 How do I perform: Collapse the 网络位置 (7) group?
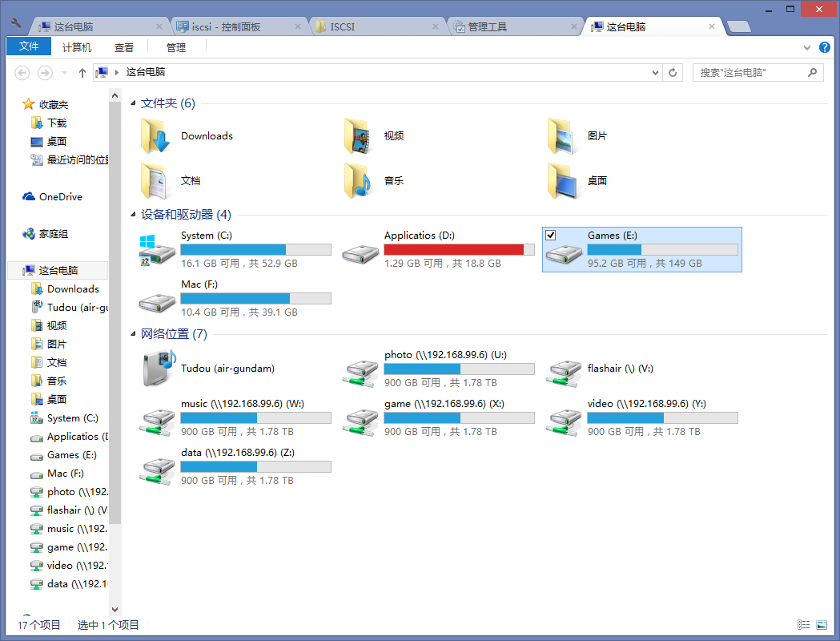pyautogui.click(x=133, y=334)
